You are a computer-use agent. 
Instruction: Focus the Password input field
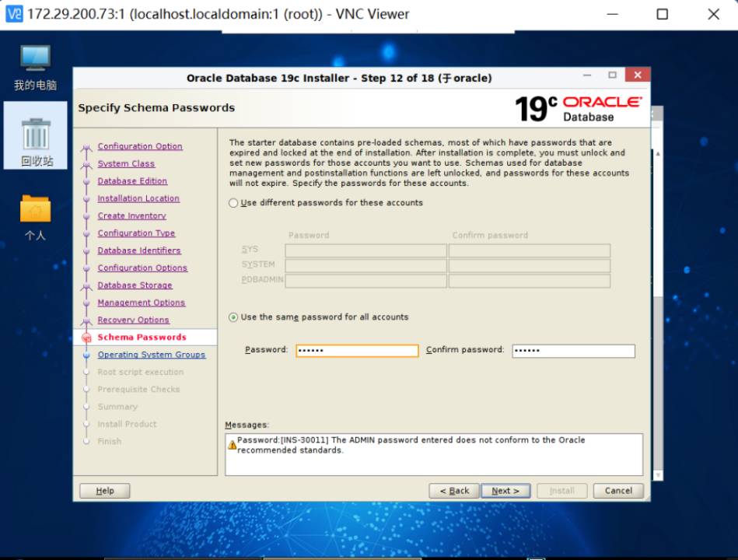357,351
